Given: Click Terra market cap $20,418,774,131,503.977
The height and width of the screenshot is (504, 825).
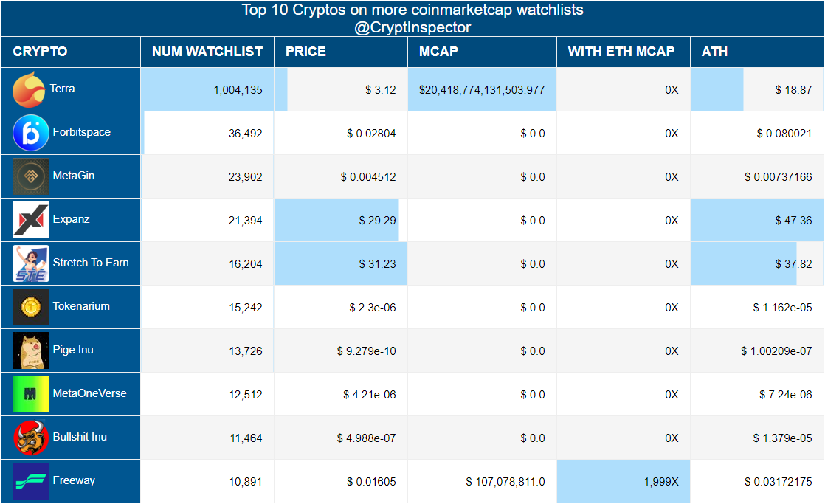Looking at the screenshot, I should (482, 90).
